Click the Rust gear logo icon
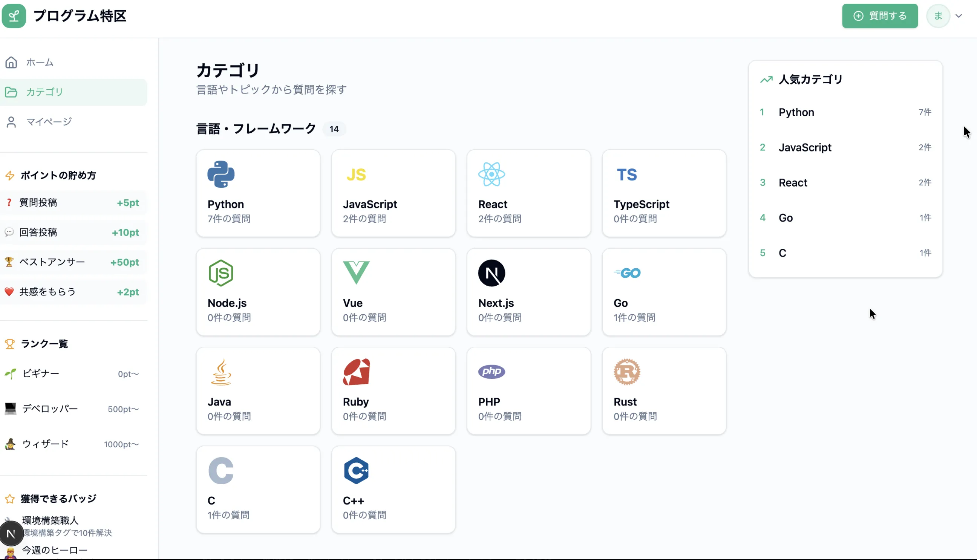977x560 pixels. [626, 372]
